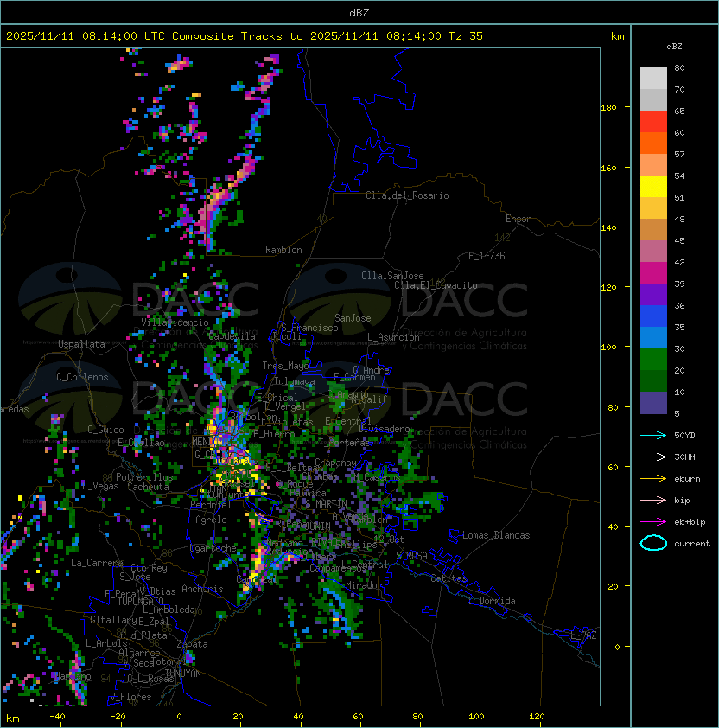719x728 pixels.
Task: Click the 'L_Dormida' map label
Action: pos(492,601)
